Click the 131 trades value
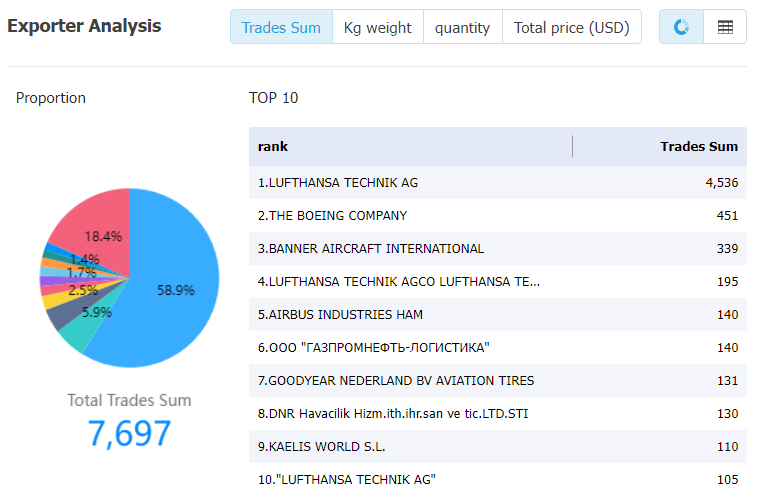757x492 pixels. click(x=727, y=380)
